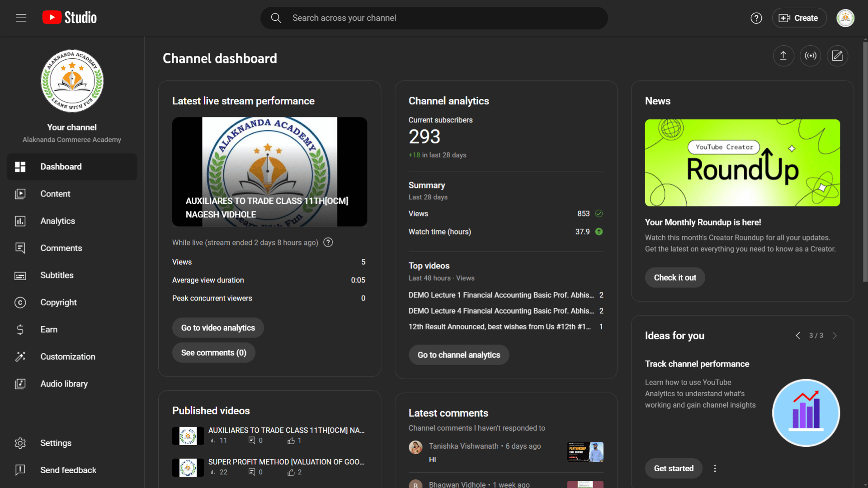Click Go to channel analytics button
This screenshot has height=488, width=868.
[459, 355]
